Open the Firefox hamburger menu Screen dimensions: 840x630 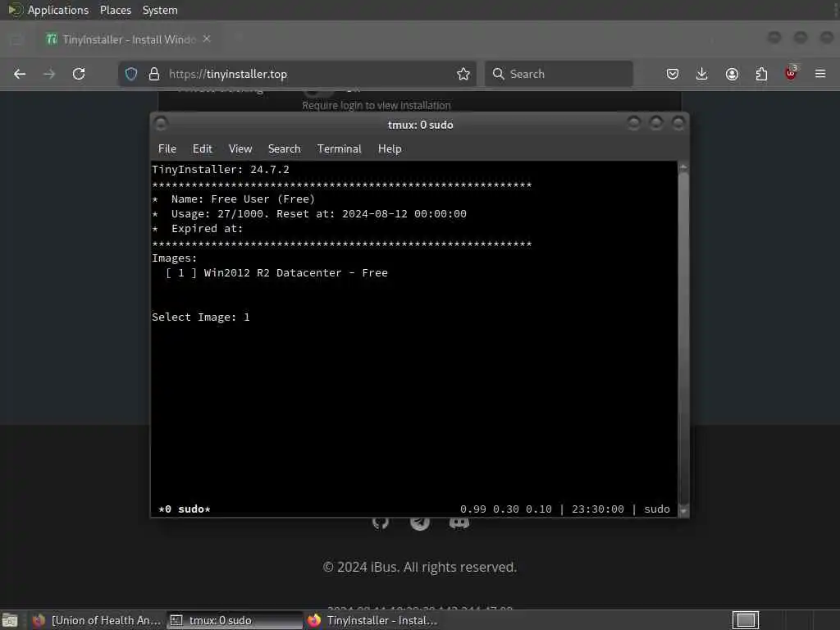coord(820,74)
